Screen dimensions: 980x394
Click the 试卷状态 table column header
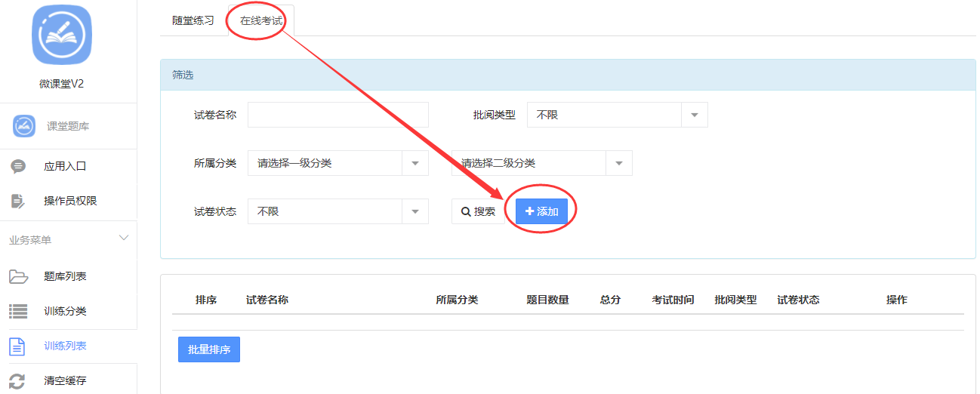tap(798, 300)
